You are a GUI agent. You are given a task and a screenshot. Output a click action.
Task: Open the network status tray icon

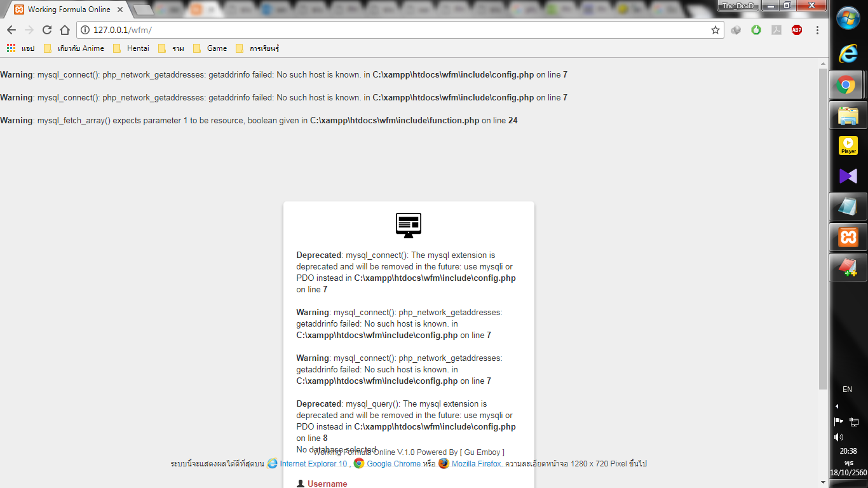click(x=855, y=421)
